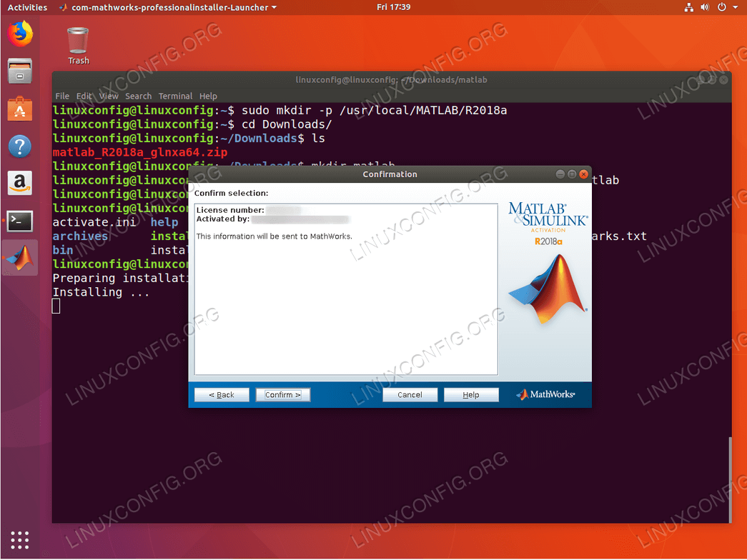This screenshot has height=560, width=747.
Task: Open the Search menu in the Terminal
Action: [x=138, y=96]
